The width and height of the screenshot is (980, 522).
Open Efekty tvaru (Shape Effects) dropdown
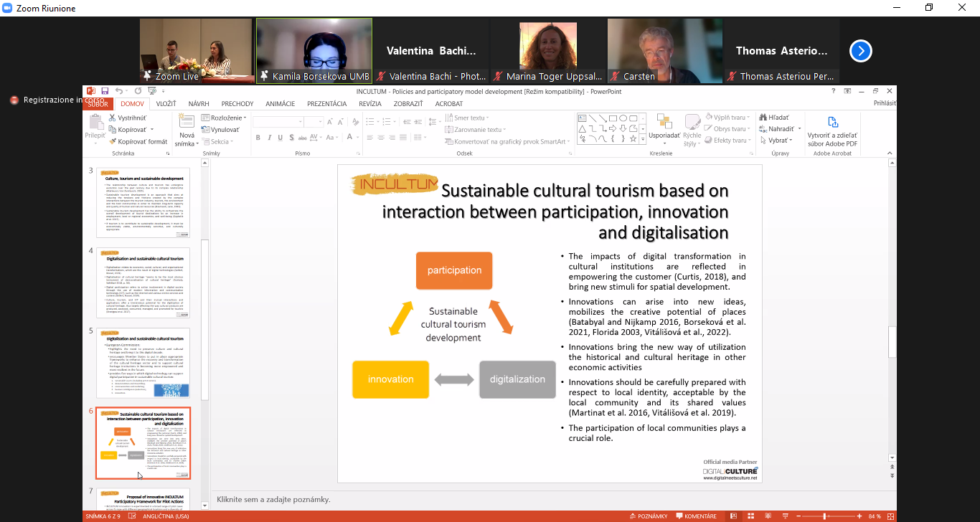(x=727, y=141)
